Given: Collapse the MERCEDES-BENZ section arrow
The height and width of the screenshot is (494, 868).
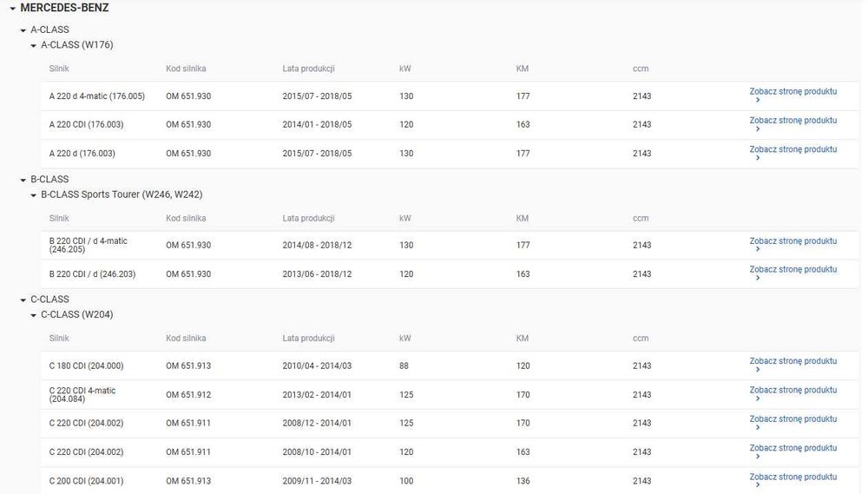Looking at the screenshot, I should pyautogui.click(x=12, y=9).
